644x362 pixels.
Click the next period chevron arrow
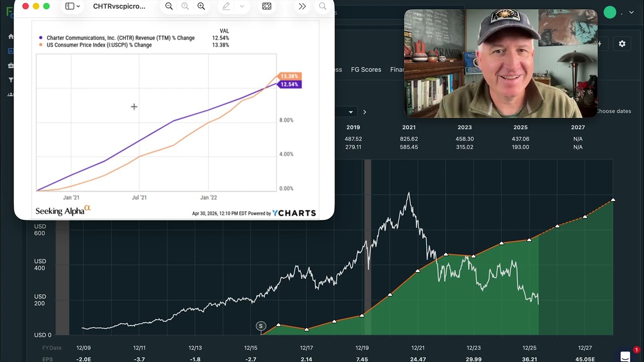tap(365, 112)
